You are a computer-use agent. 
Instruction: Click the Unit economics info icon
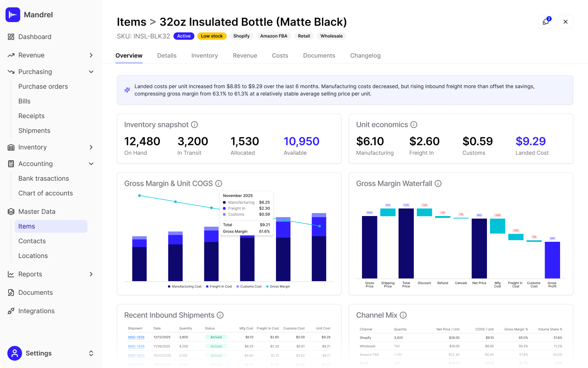(x=414, y=124)
